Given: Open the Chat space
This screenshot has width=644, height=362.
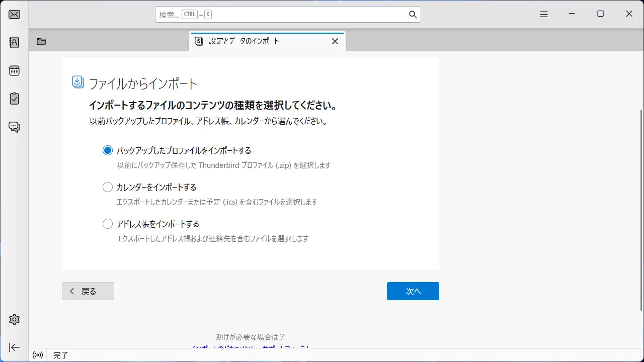Looking at the screenshot, I should (x=15, y=127).
